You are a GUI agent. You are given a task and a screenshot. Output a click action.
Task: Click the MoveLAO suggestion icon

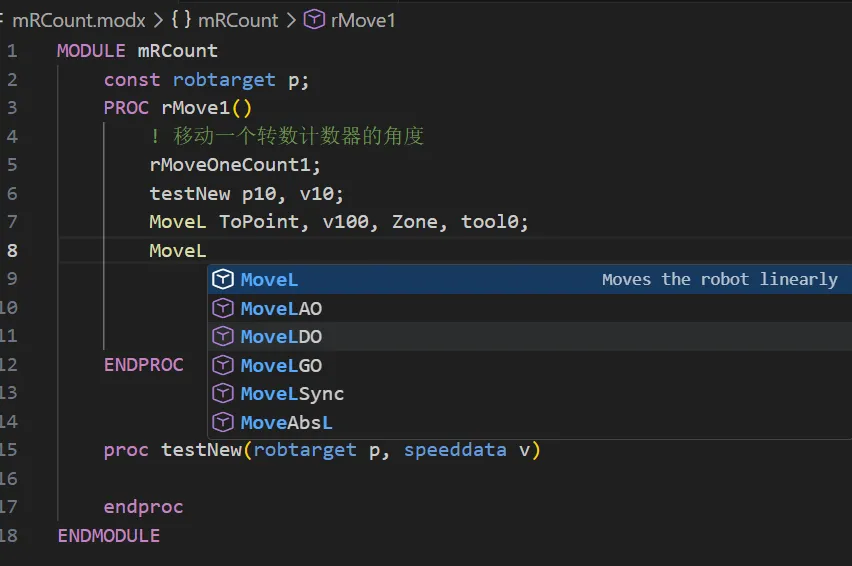[223, 308]
